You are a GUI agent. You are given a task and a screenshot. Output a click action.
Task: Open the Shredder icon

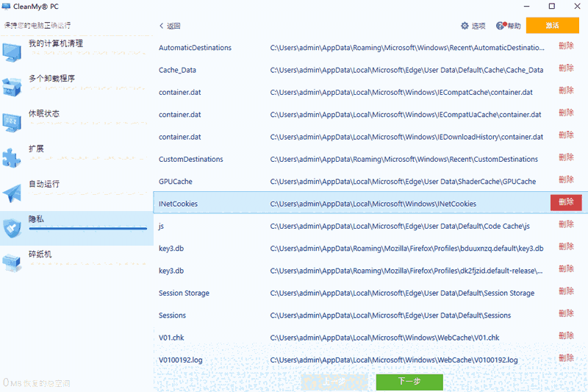point(12,263)
